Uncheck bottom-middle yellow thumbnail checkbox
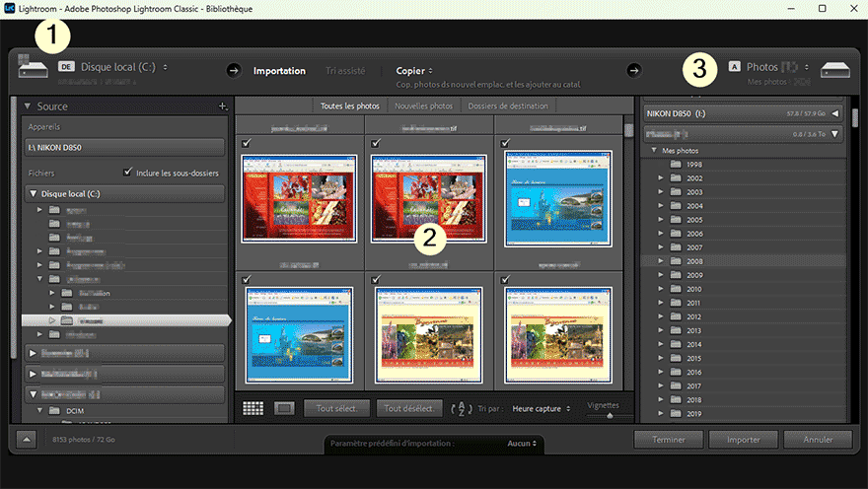Image resolution: width=868 pixels, height=489 pixels. click(x=376, y=279)
